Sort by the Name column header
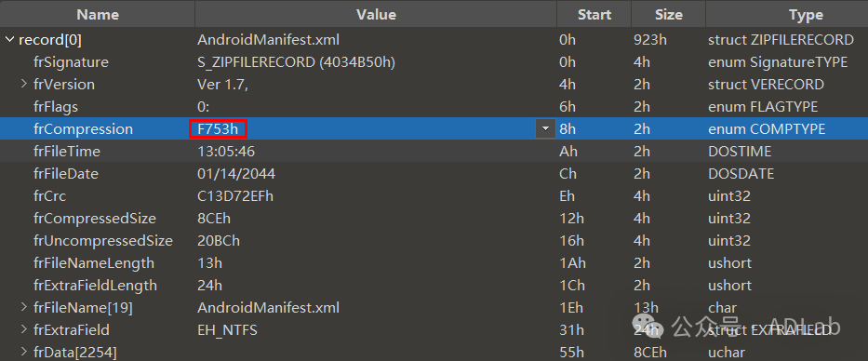The height and width of the screenshot is (361, 868). click(98, 14)
